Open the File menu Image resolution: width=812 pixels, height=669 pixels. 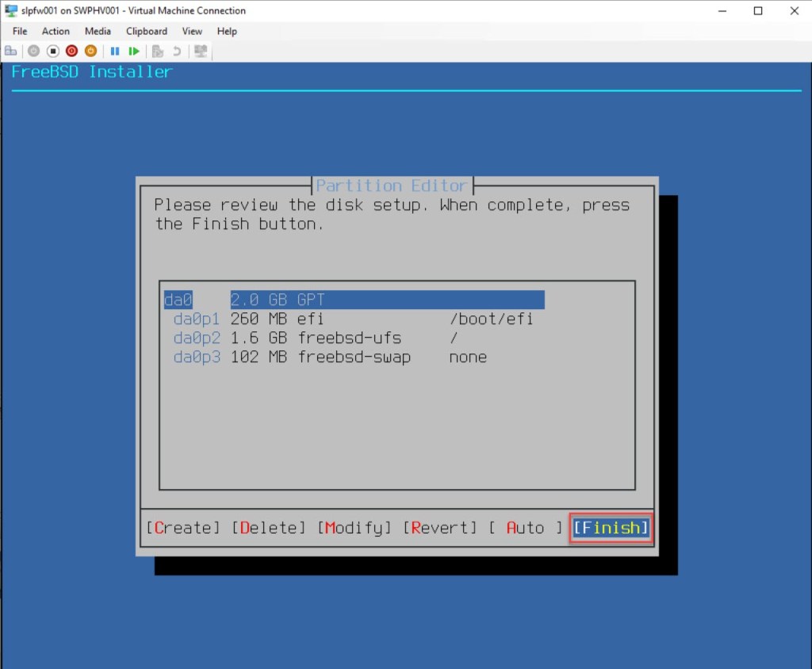coord(20,31)
